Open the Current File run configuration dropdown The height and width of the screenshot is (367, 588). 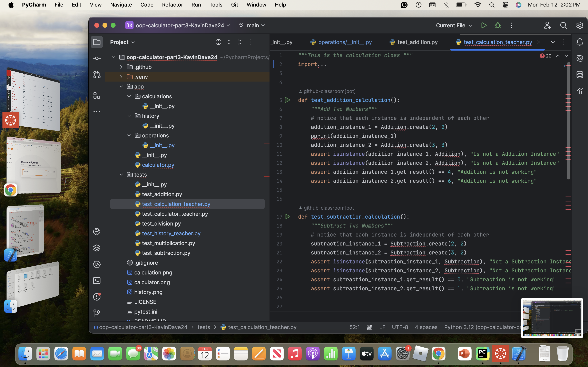pos(454,25)
